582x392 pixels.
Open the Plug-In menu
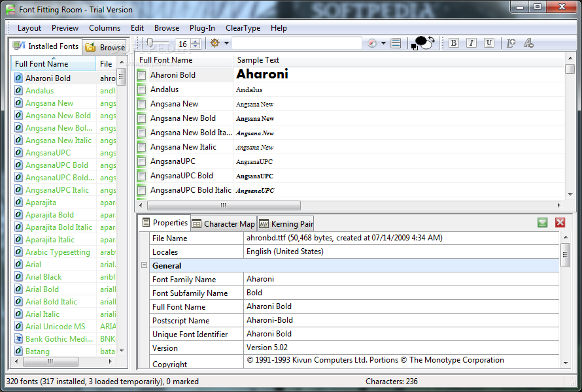click(202, 28)
